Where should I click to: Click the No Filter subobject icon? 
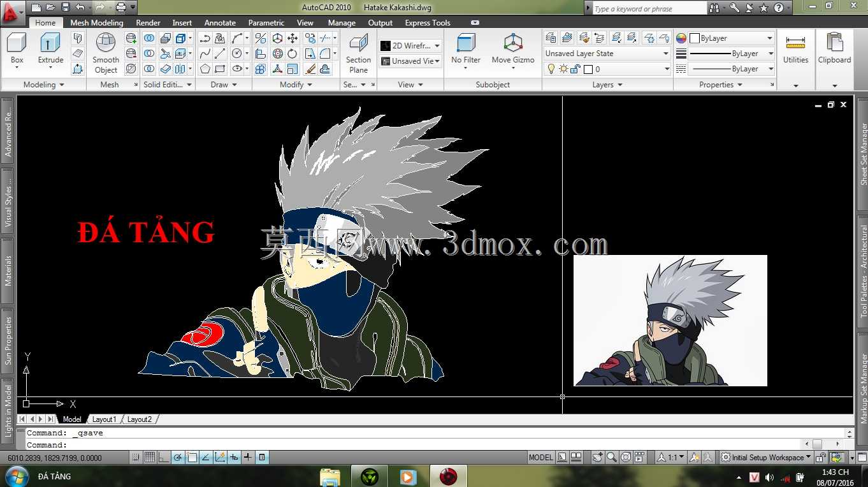click(466, 48)
